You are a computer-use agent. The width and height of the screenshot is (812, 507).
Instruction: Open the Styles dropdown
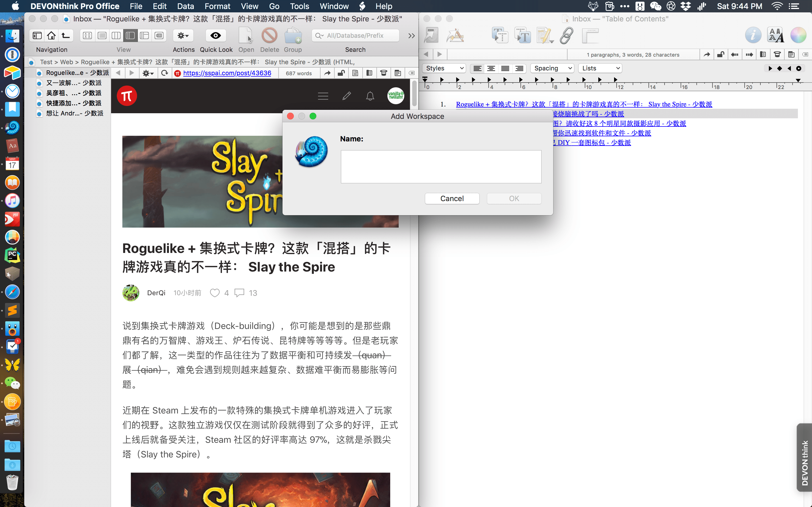pos(444,68)
